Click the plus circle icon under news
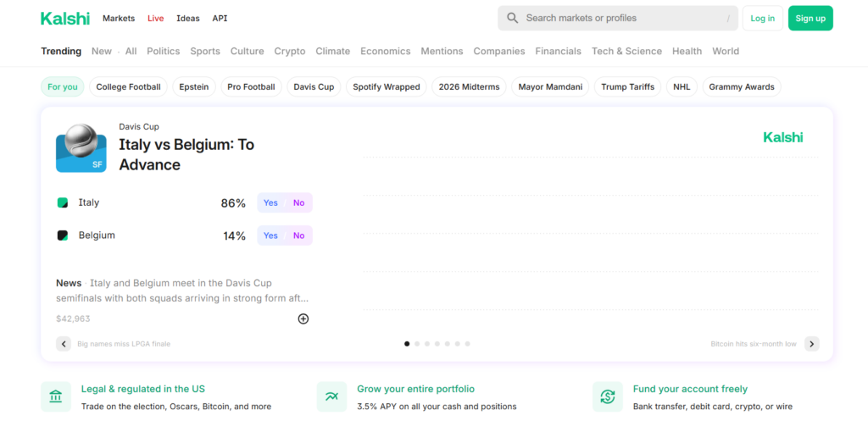868x432 pixels. point(303,318)
